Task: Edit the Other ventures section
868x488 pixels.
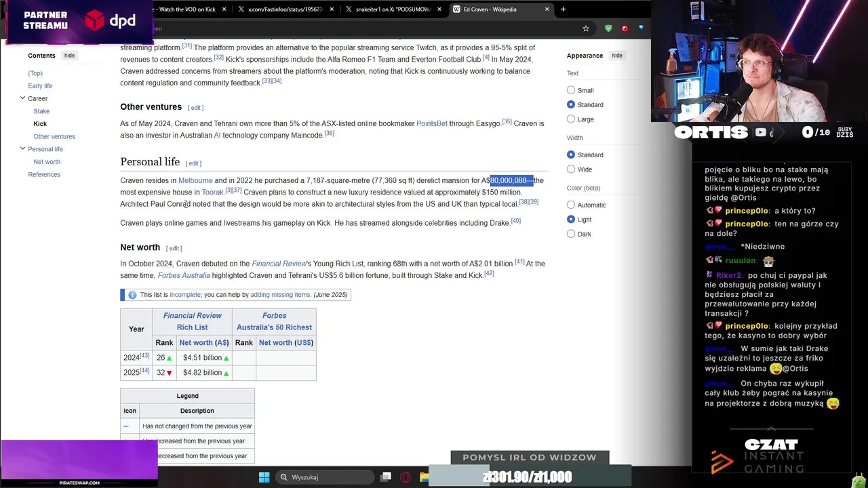Action: pyautogui.click(x=196, y=108)
